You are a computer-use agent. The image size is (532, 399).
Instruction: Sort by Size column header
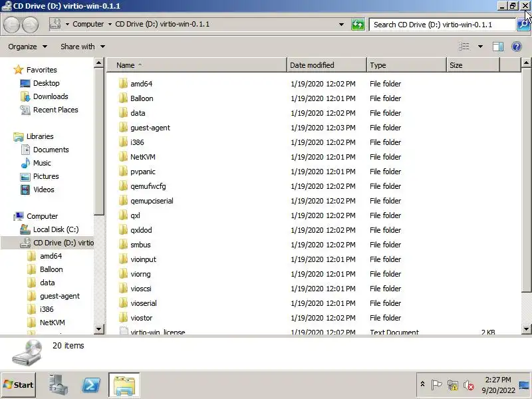pyautogui.click(x=473, y=65)
